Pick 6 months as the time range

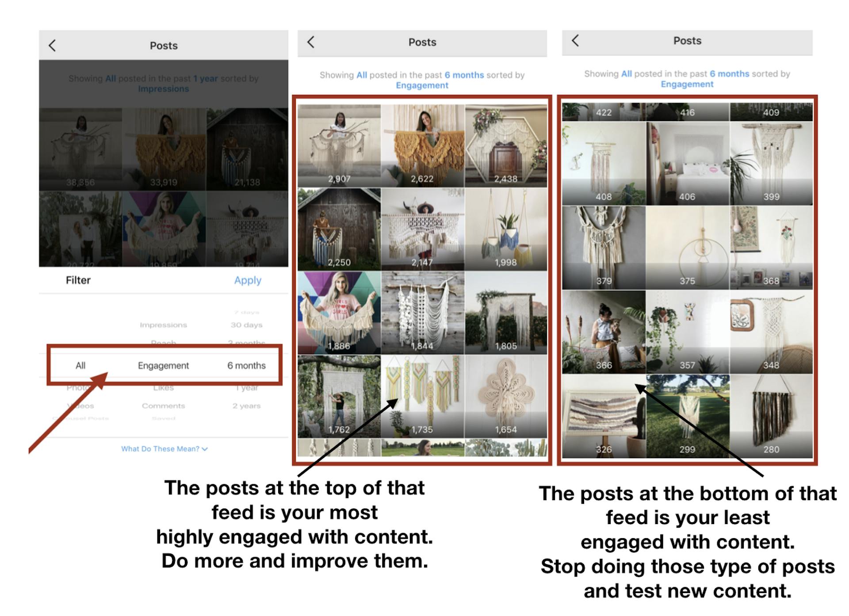(247, 365)
